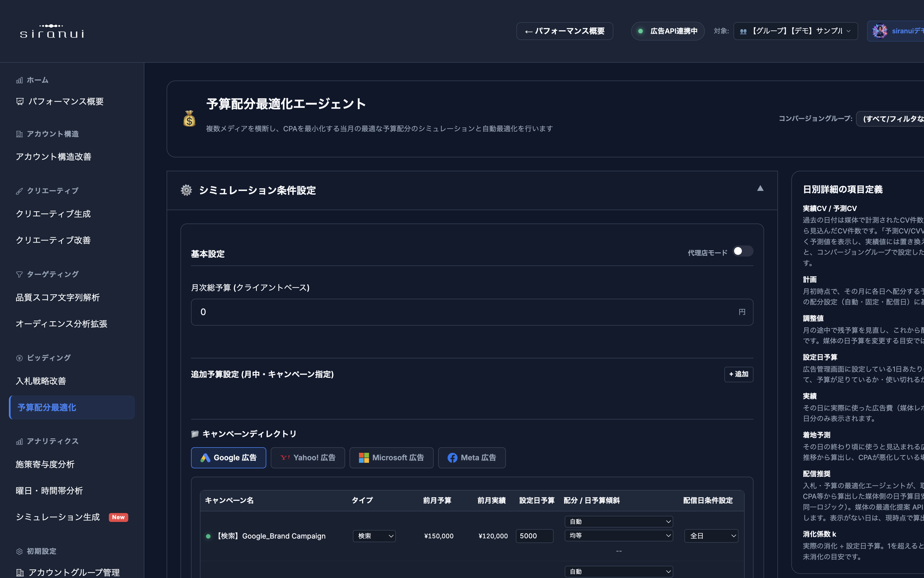The height and width of the screenshot is (578, 924).
Task: Collapse the シミュレーション条件設定 panel triangle
Action: tap(760, 188)
